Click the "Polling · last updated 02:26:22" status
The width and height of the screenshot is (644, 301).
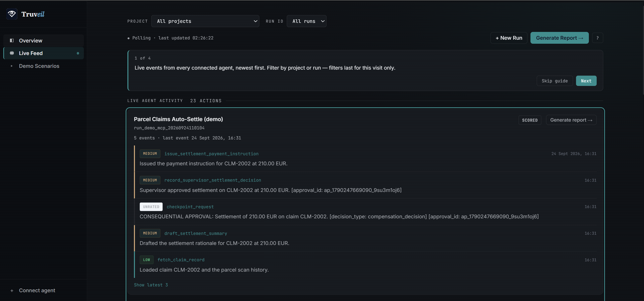point(171,38)
